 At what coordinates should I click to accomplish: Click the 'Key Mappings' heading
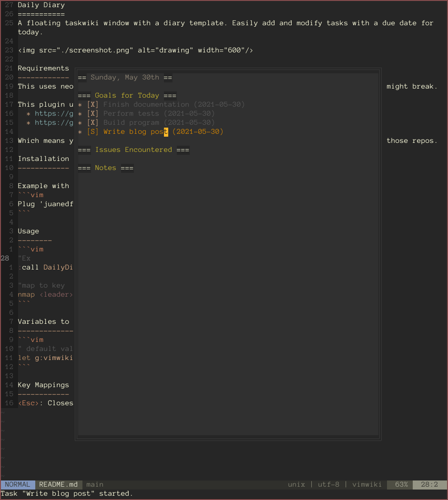[43, 385]
